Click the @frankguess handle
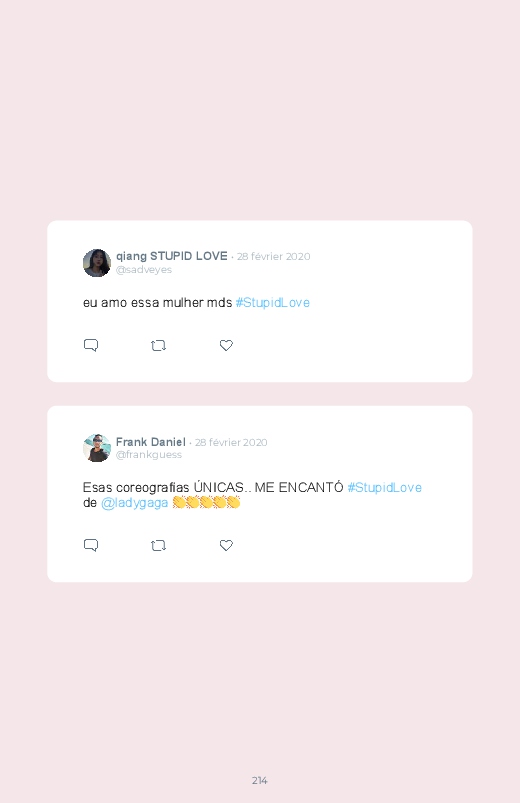Screen dimensions: 520x803 [149, 455]
